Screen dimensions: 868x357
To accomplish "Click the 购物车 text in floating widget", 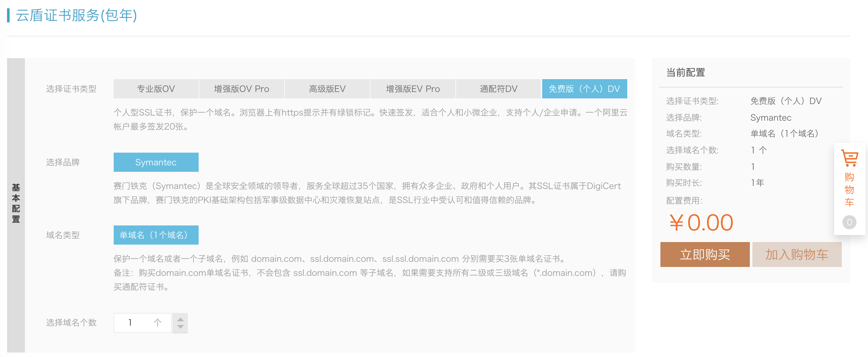I will coord(849,190).
